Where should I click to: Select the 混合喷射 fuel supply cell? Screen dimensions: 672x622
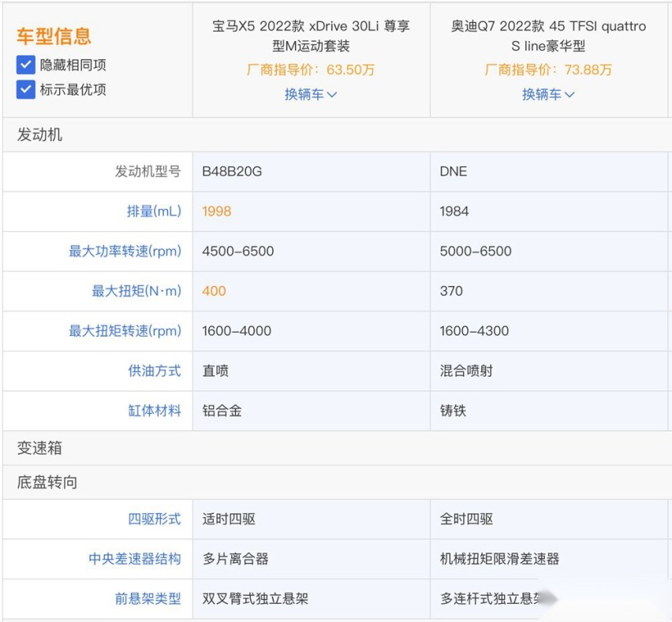(549, 371)
